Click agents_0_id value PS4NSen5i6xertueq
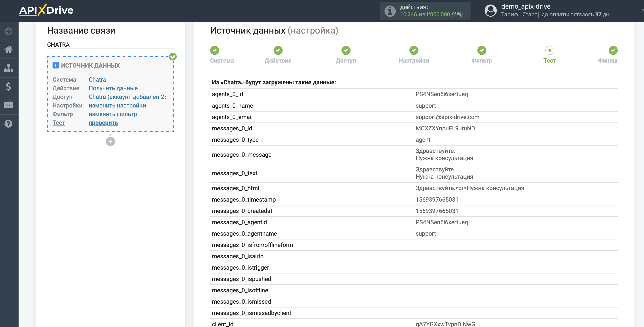This screenshot has height=327, width=644. click(442, 94)
